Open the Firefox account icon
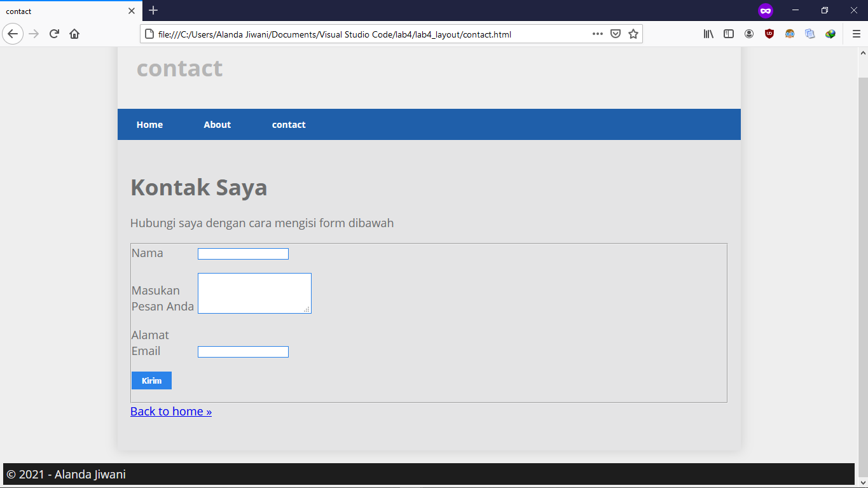 pos(749,34)
